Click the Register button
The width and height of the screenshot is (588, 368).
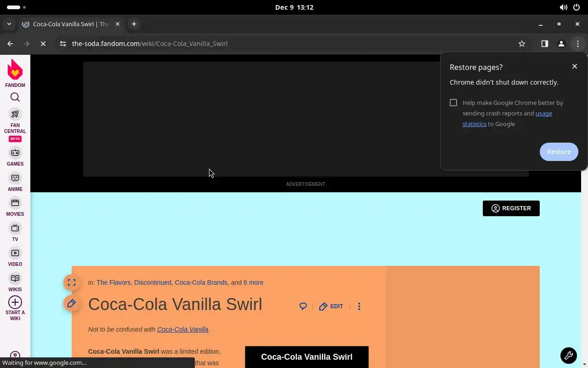[x=511, y=208]
